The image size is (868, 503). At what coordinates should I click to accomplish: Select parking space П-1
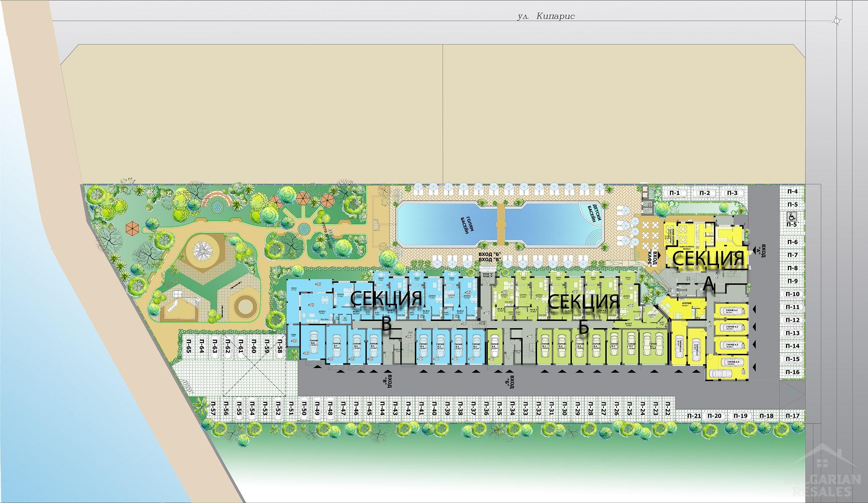[x=675, y=193]
